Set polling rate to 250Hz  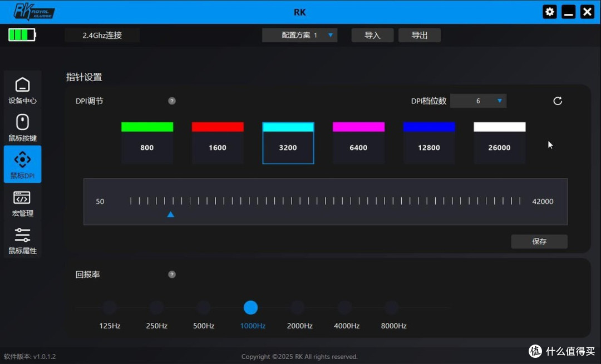point(156,307)
